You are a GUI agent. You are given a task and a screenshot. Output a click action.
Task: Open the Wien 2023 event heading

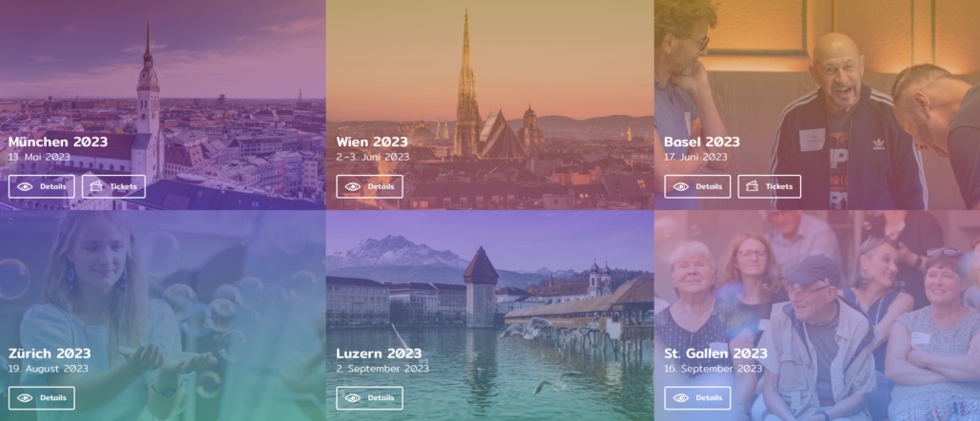point(372,142)
